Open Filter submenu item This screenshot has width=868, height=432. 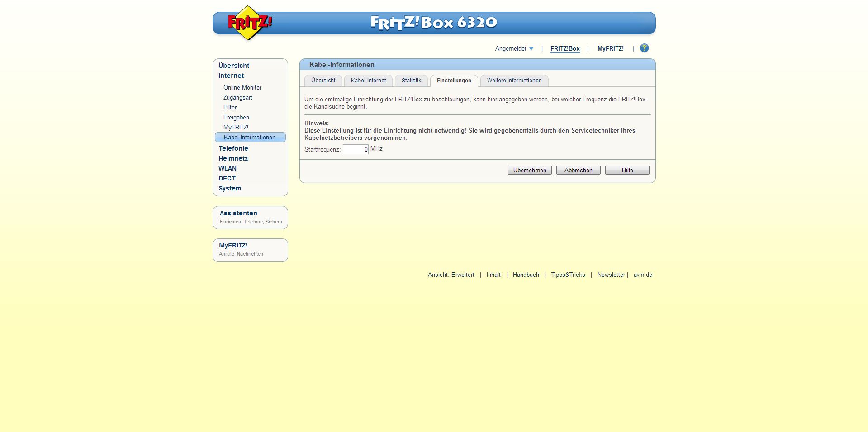(230, 107)
